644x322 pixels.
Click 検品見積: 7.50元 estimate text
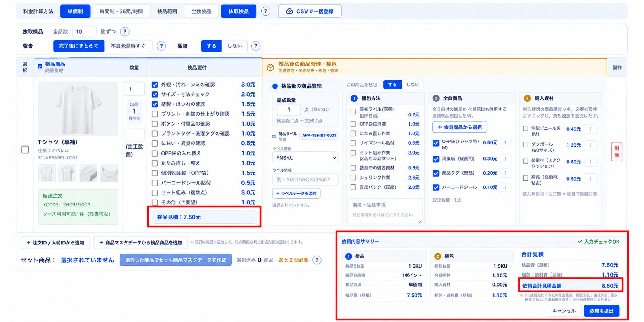click(x=179, y=217)
